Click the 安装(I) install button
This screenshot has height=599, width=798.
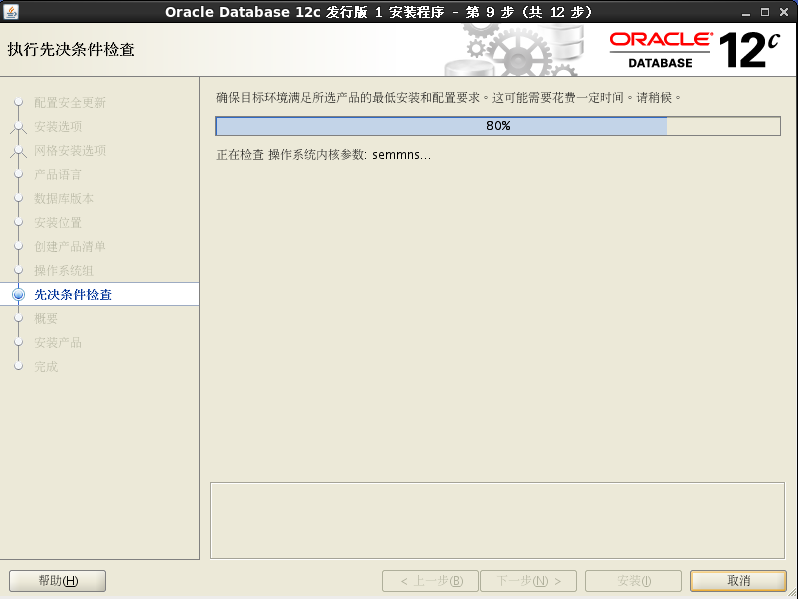[x=634, y=581]
